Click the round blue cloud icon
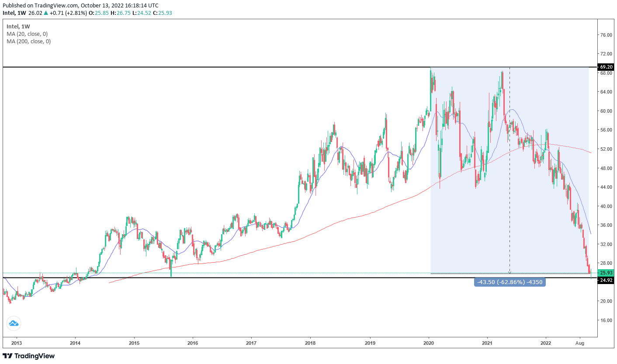617x364 pixels. 14,324
